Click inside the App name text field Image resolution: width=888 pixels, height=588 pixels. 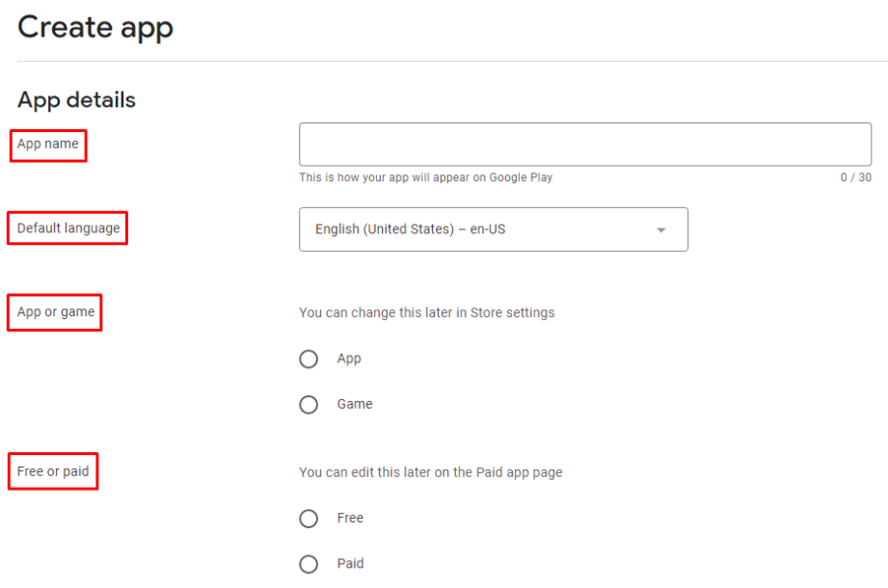pos(584,144)
